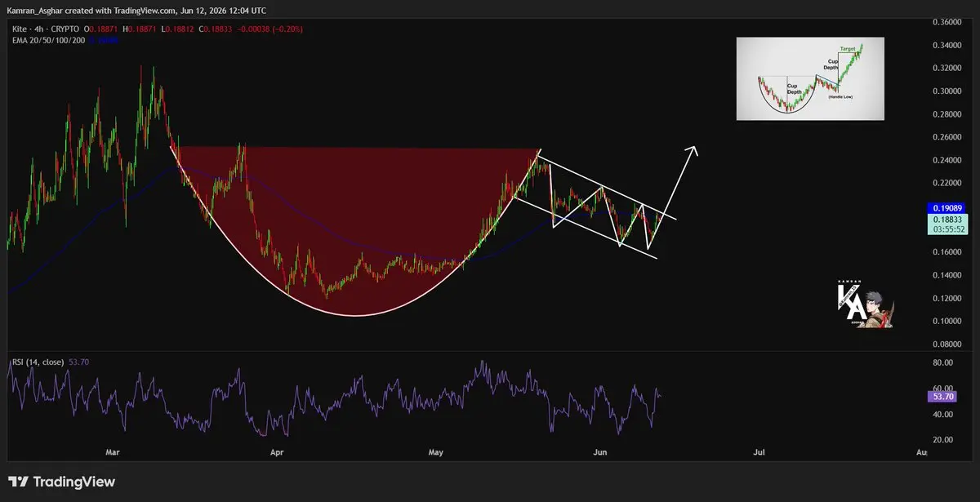Click the Jun date label on time axis
Screen dimensions: 980x502
click(600, 451)
